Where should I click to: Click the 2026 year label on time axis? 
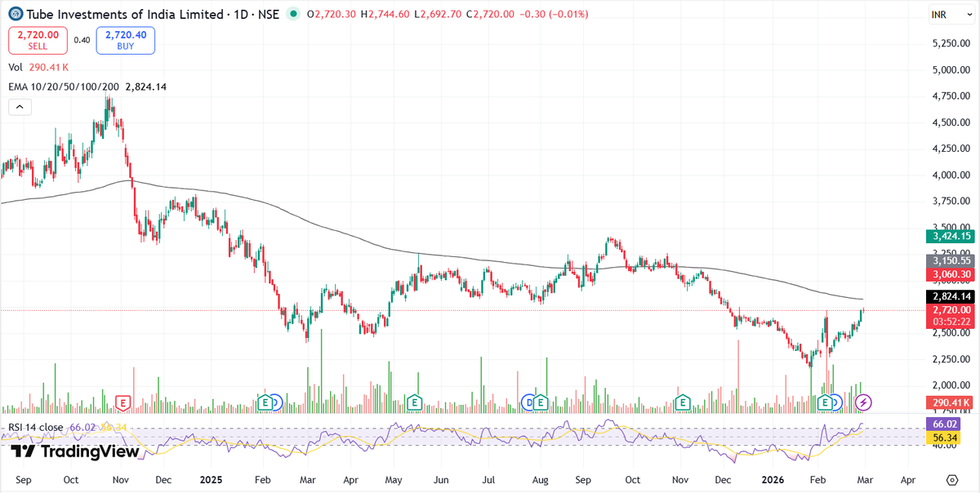click(772, 480)
